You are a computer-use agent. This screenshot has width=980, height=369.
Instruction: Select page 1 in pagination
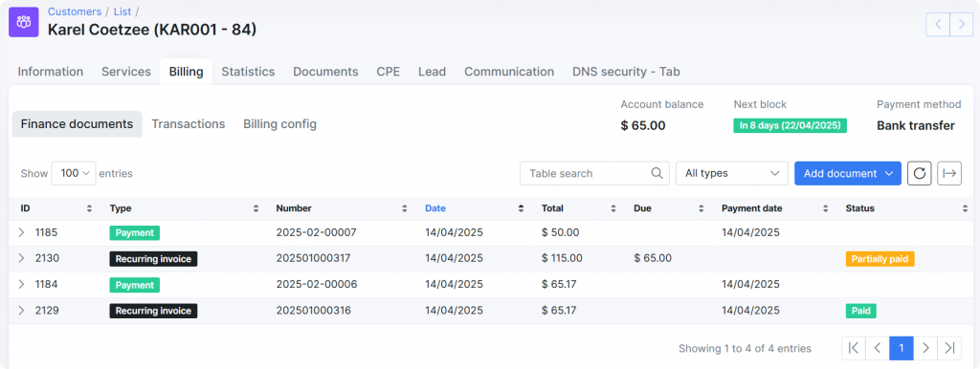point(902,348)
